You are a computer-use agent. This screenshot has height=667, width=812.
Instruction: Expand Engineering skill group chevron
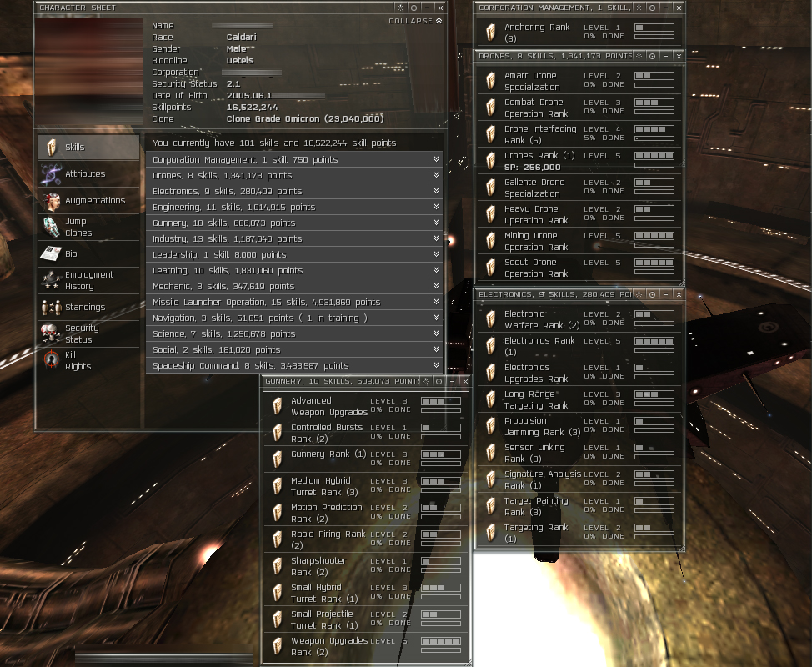(x=436, y=207)
